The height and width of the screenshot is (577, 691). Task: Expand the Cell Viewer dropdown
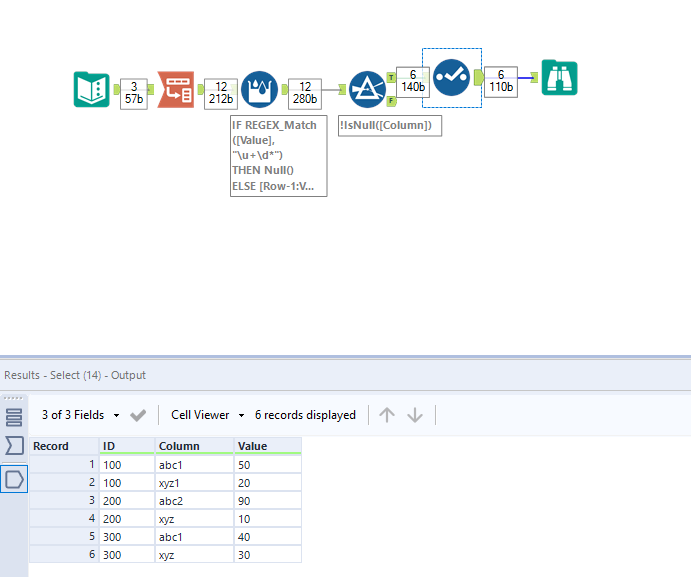coord(207,415)
